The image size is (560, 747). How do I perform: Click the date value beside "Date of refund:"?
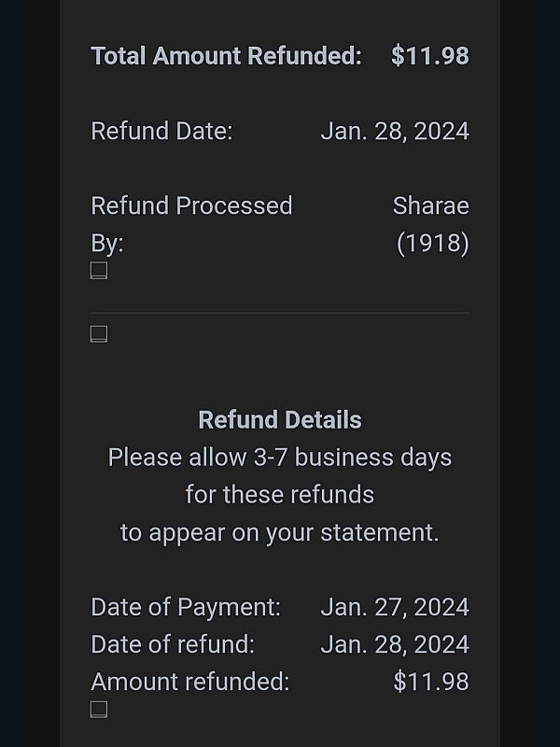[394, 644]
